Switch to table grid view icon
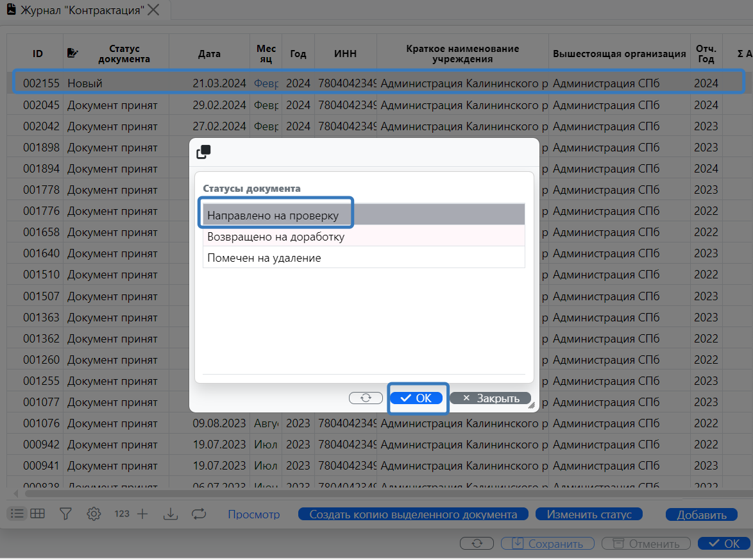Image resolution: width=753 pixels, height=560 pixels. [x=37, y=513]
